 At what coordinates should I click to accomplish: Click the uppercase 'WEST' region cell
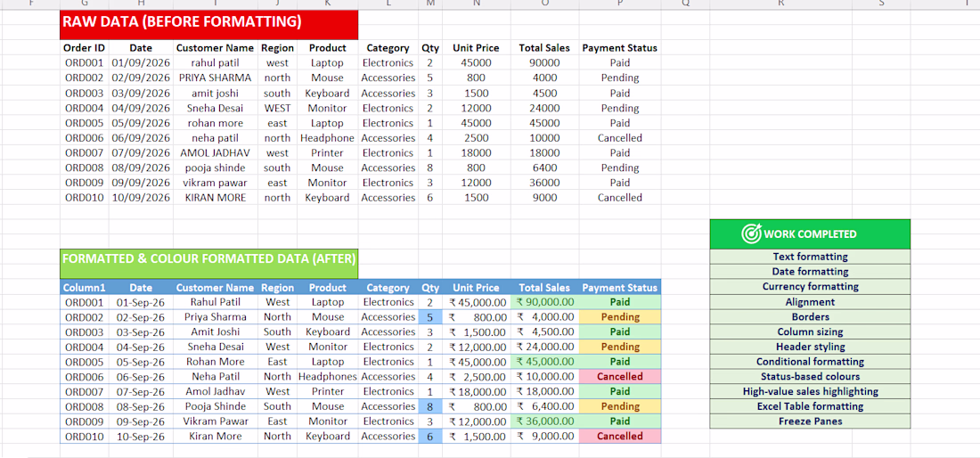[277, 108]
